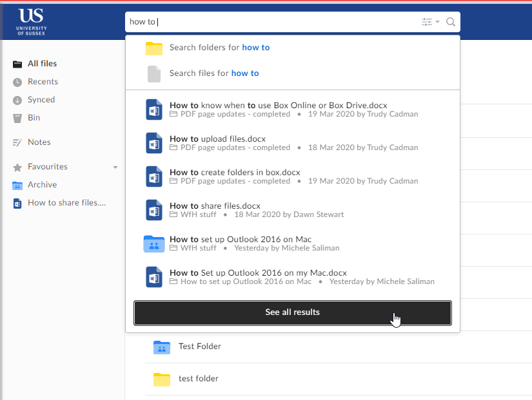Click the Bin trash icon

17,119
